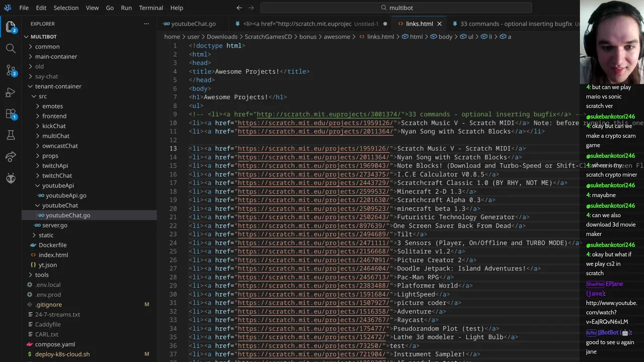
Task: Click the multibot command center search
Action: point(396,8)
